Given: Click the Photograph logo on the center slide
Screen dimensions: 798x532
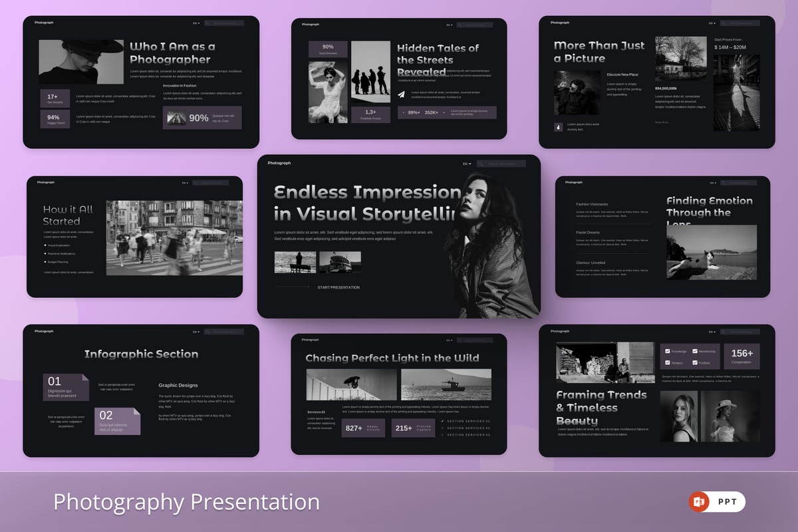Looking at the screenshot, I should [x=279, y=163].
